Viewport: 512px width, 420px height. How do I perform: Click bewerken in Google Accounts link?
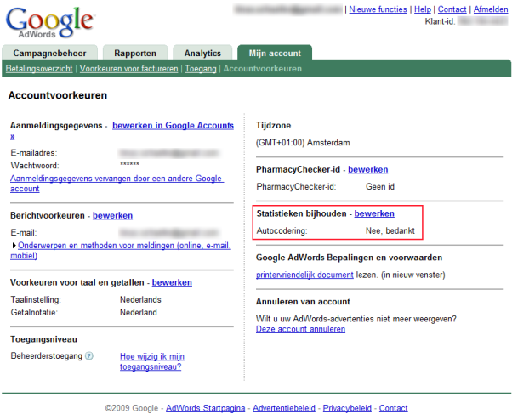coord(173,126)
